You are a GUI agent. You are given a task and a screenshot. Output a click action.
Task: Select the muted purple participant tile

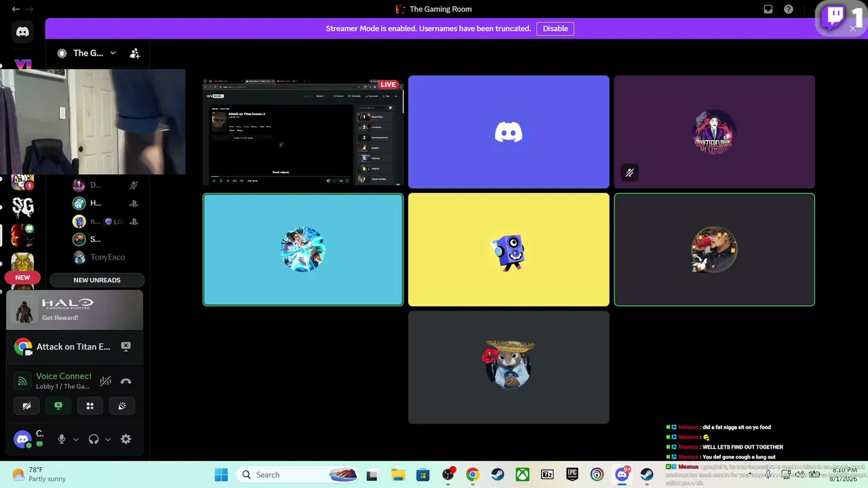click(x=714, y=131)
